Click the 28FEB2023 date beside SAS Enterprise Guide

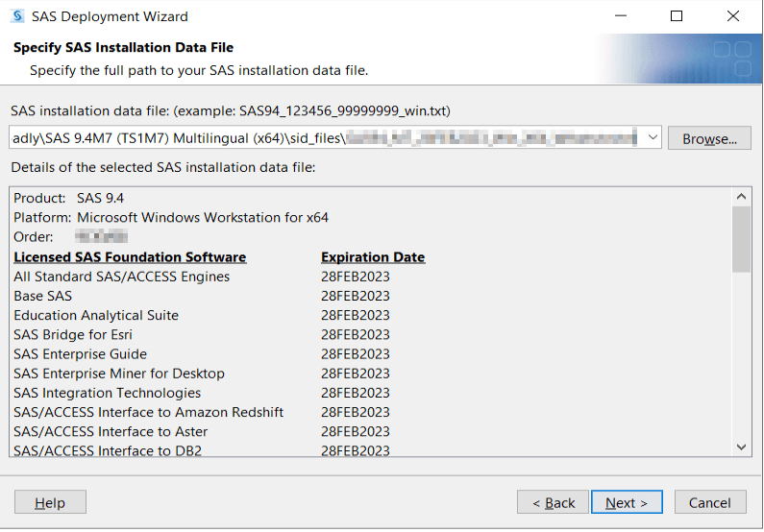pyautogui.click(x=356, y=353)
